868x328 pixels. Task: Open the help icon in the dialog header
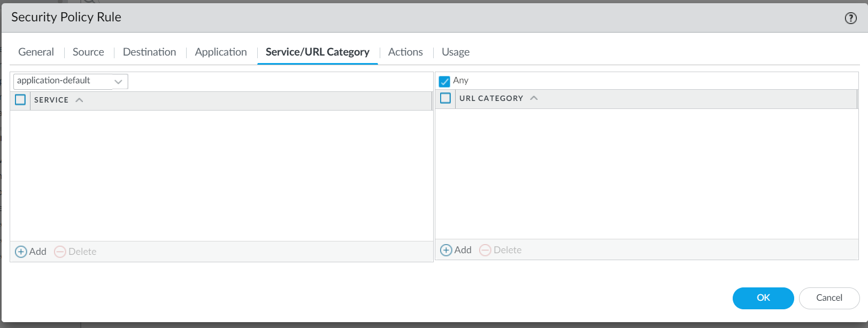click(850, 18)
